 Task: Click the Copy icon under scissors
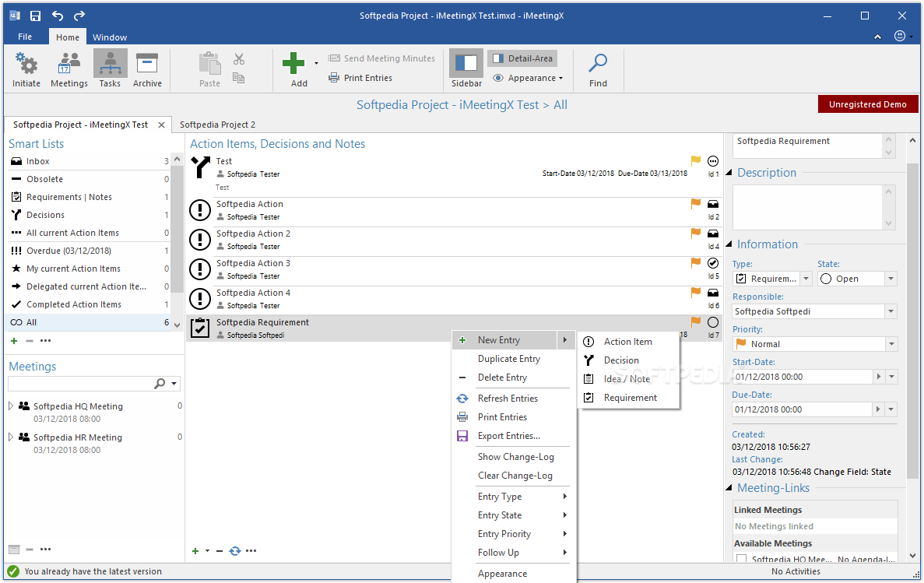(x=239, y=78)
